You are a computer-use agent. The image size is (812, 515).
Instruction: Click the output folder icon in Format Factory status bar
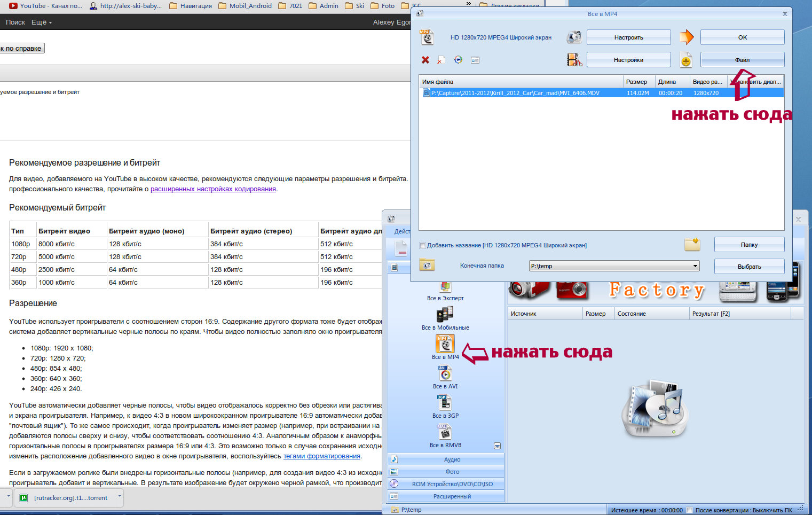pyautogui.click(x=395, y=510)
